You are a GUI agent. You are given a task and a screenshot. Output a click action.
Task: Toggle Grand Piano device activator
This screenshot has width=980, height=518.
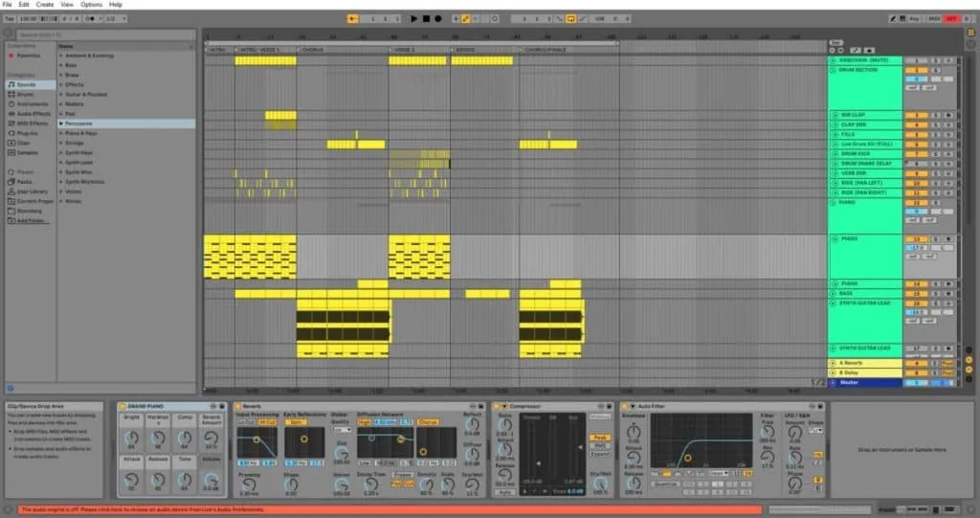pos(122,407)
